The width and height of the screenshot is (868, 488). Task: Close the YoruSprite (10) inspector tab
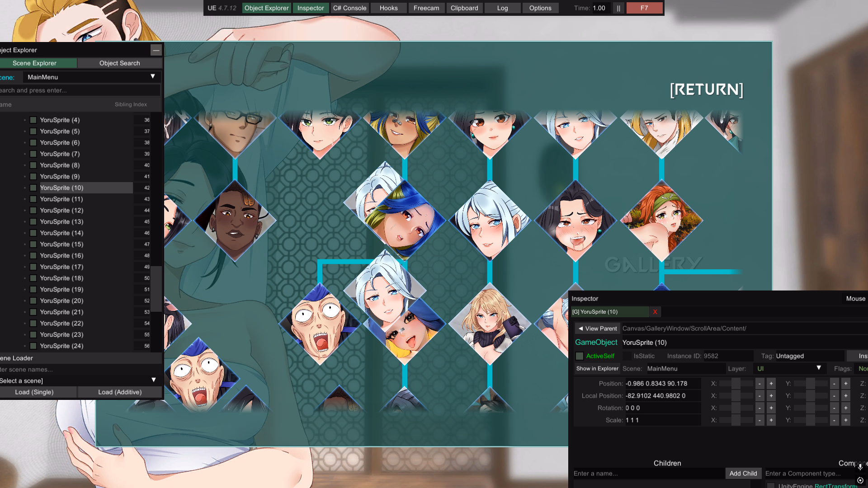click(655, 312)
